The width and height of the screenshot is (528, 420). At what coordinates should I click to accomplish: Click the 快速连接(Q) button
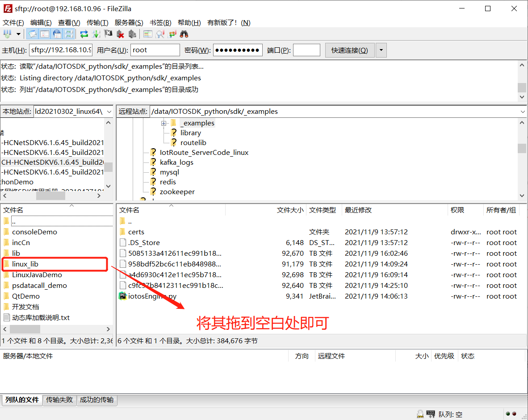pyautogui.click(x=349, y=50)
